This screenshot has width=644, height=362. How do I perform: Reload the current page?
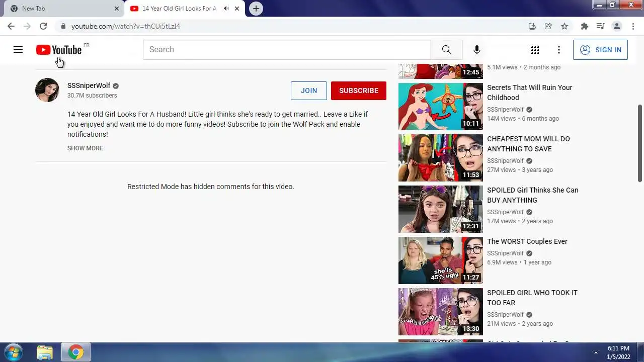pos(43,26)
